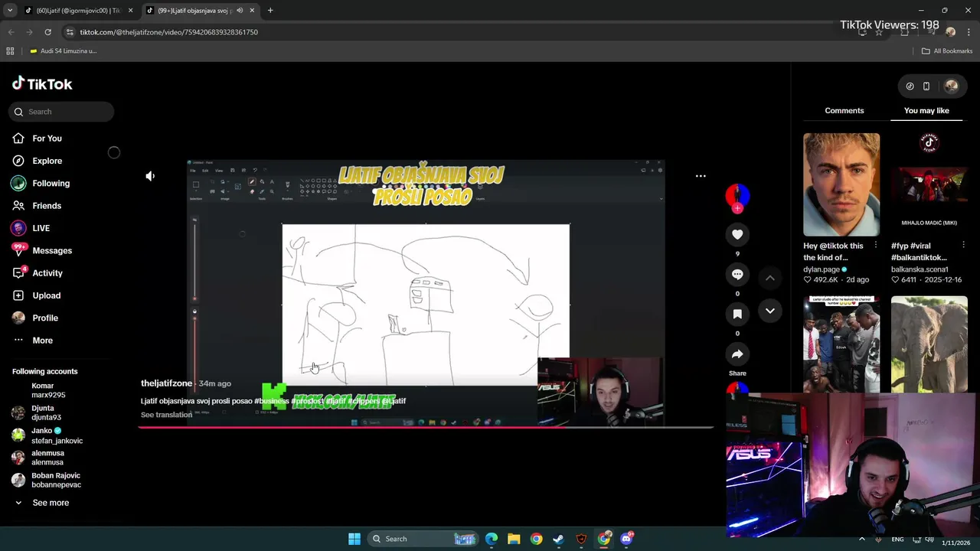Click the Get TikTok app coin icon
Screen dimensions: 980x551
(910, 86)
